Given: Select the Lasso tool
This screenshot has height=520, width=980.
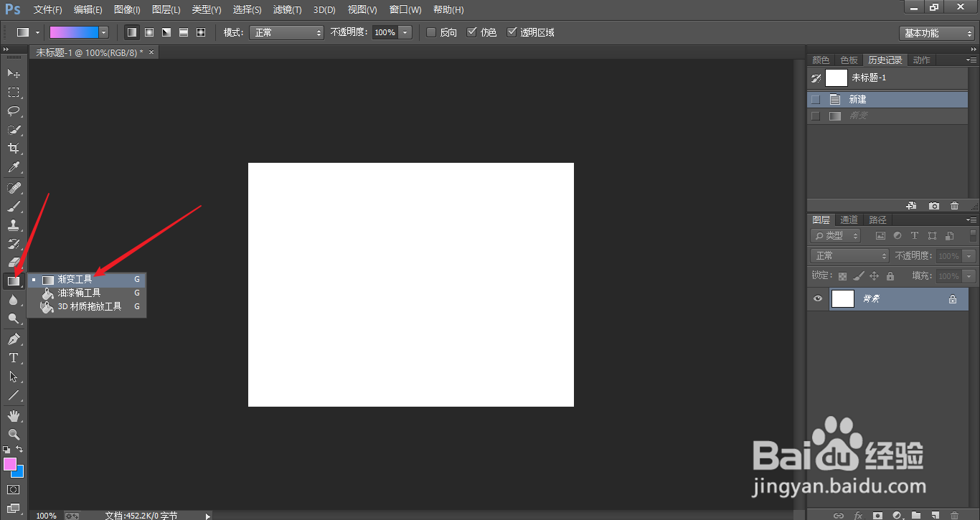Looking at the screenshot, I should 14,111.
